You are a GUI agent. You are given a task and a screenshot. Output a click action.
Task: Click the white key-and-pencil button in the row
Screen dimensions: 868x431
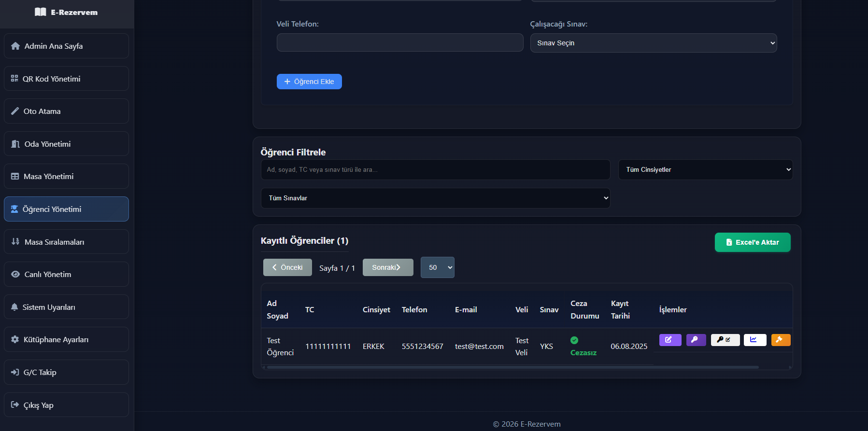(725, 340)
